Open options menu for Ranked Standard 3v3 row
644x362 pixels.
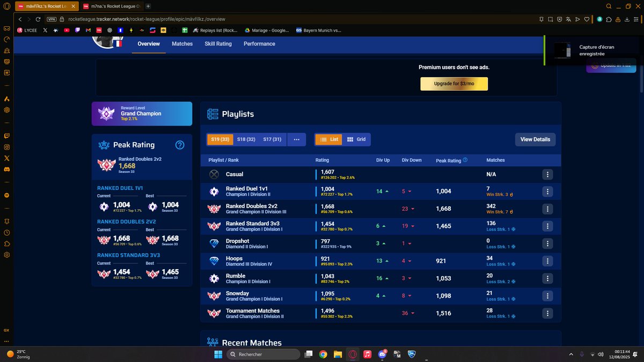point(547,226)
